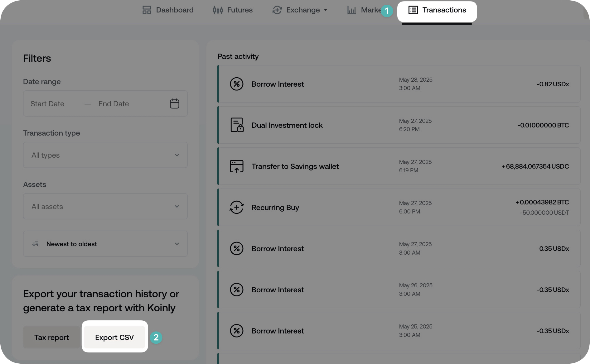590x364 pixels.
Task: Click the End Date input field
Action: coord(114,104)
